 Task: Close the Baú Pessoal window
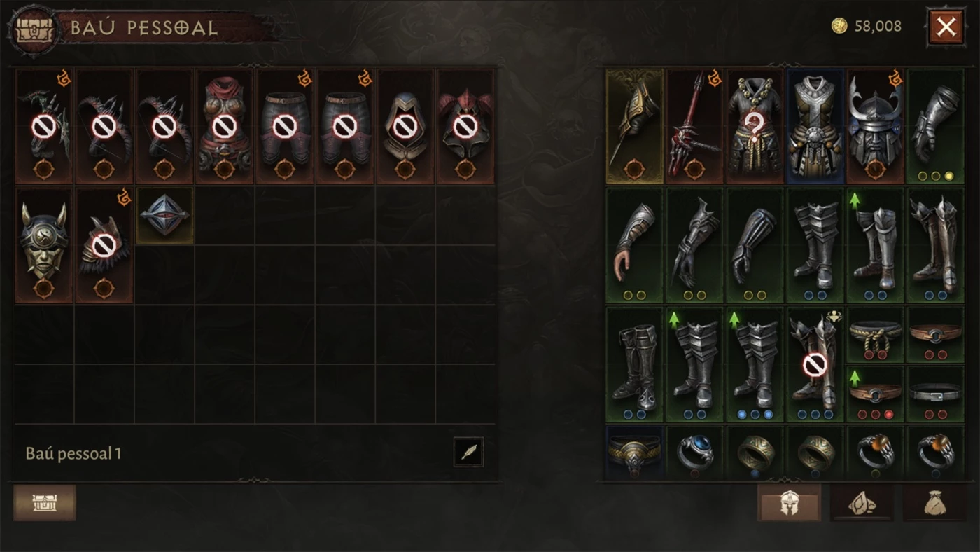[x=946, y=27]
